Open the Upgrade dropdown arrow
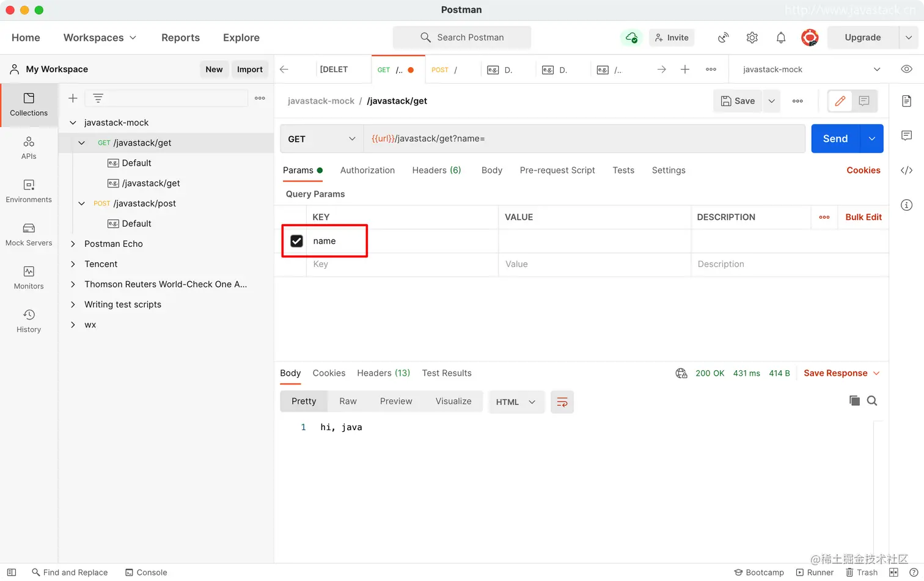Viewport: 924px width, 581px height. (908, 37)
